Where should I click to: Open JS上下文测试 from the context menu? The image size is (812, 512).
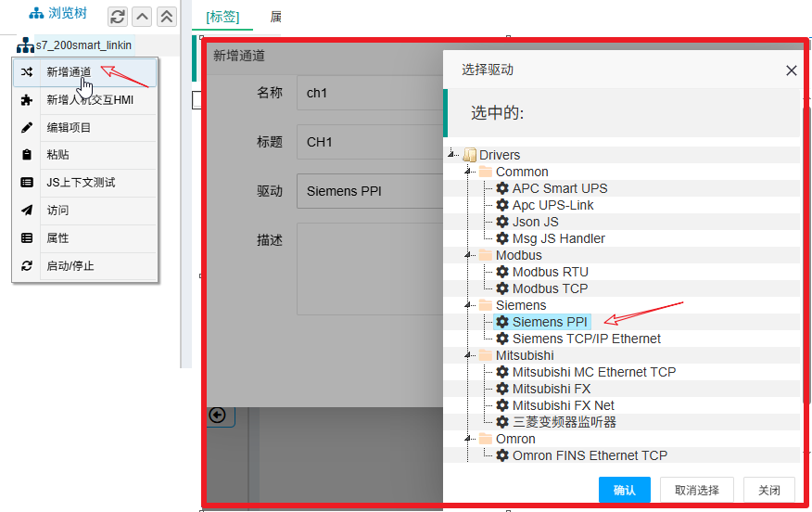[85, 183]
